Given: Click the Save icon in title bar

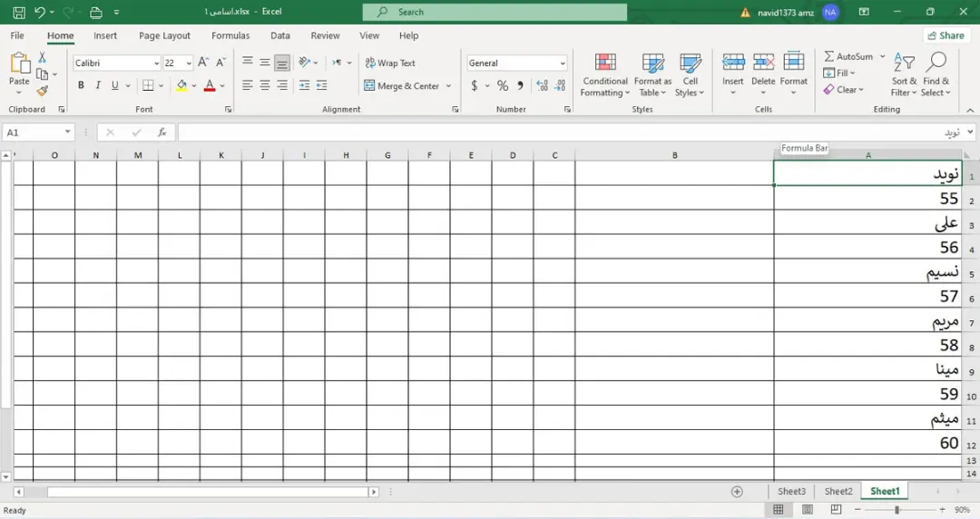Looking at the screenshot, I should click(x=19, y=12).
